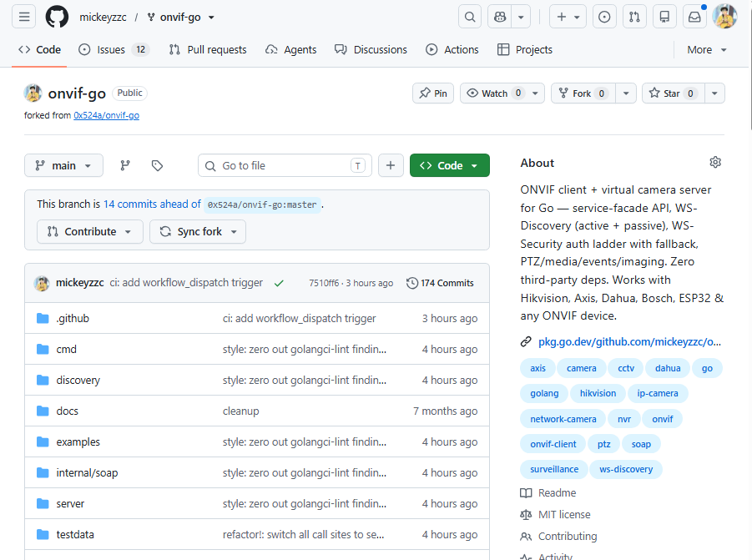Expand the Star lists dropdown arrow
The height and width of the screenshot is (560, 752).
714,93
